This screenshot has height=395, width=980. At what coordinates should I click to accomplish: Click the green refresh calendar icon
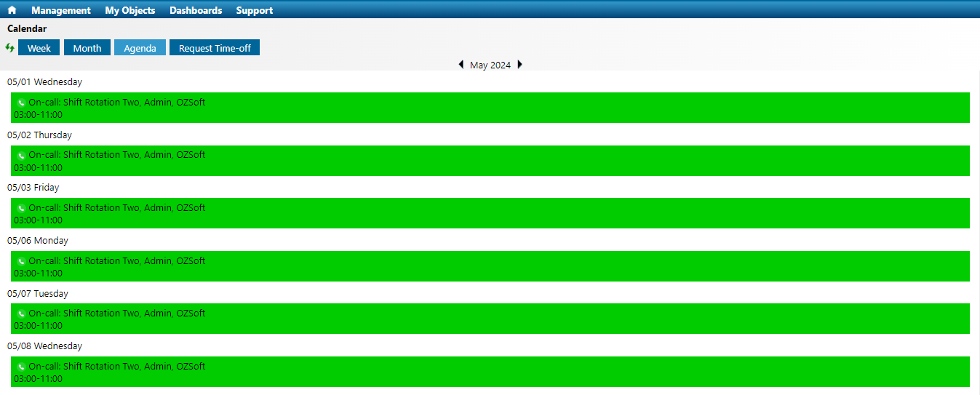(9, 47)
